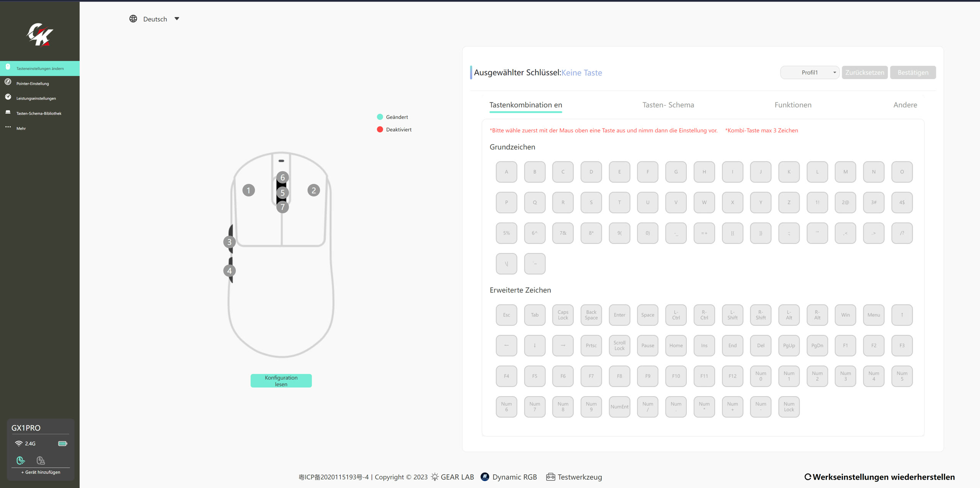Viewport: 980px width, 488px height.
Task: Click the Geändert teal legend dot
Action: [x=380, y=117]
